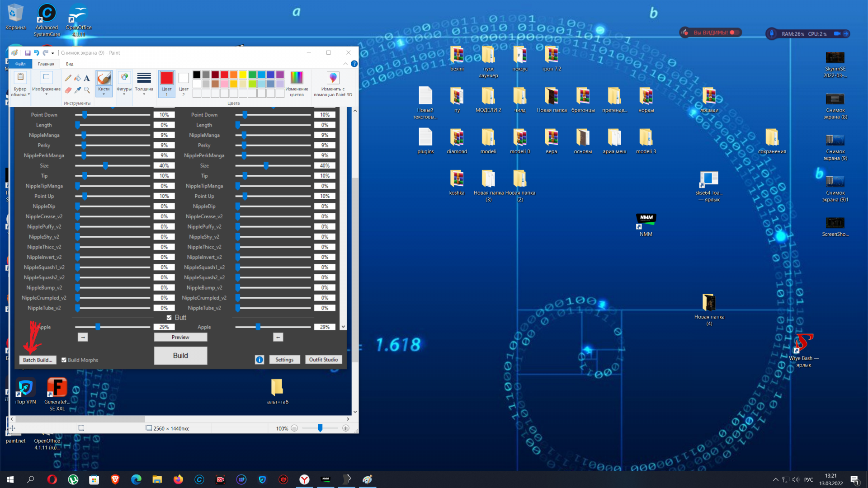This screenshot has height=488, width=868.
Task: Select the Fill with color bucket tool
Action: [x=77, y=78]
